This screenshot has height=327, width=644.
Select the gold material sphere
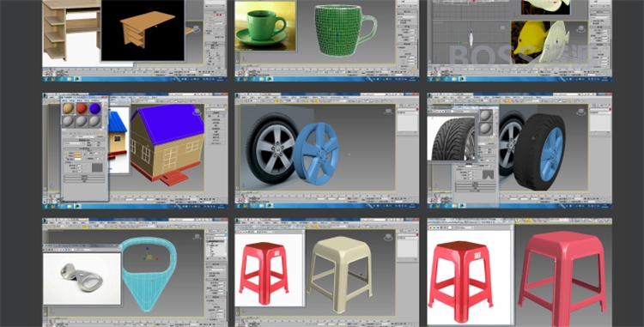point(69,109)
